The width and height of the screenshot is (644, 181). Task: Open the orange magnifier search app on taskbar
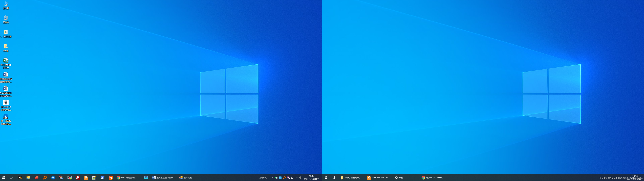pyautogui.click(x=45, y=177)
